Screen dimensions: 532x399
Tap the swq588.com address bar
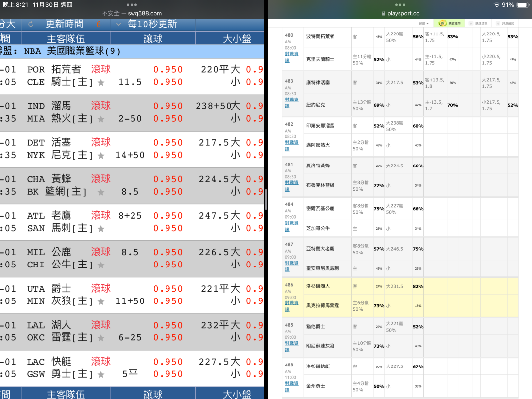pyautogui.click(x=132, y=14)
